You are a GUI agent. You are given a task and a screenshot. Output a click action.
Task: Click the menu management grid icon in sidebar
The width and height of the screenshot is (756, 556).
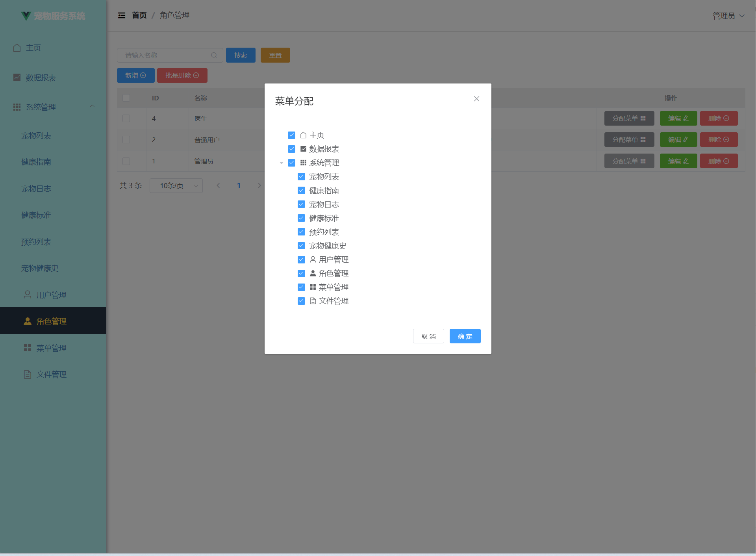[x=28, y=348]
